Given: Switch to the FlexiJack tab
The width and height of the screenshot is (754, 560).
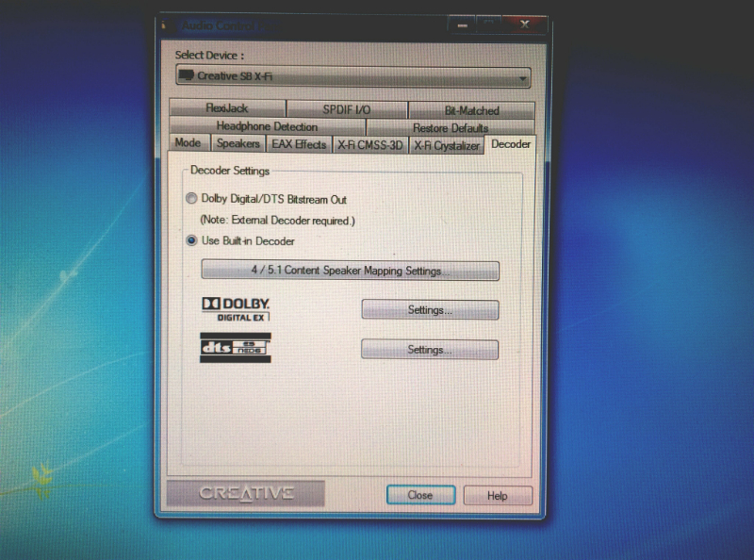Looking at the screenshot, I should point(227,108).
